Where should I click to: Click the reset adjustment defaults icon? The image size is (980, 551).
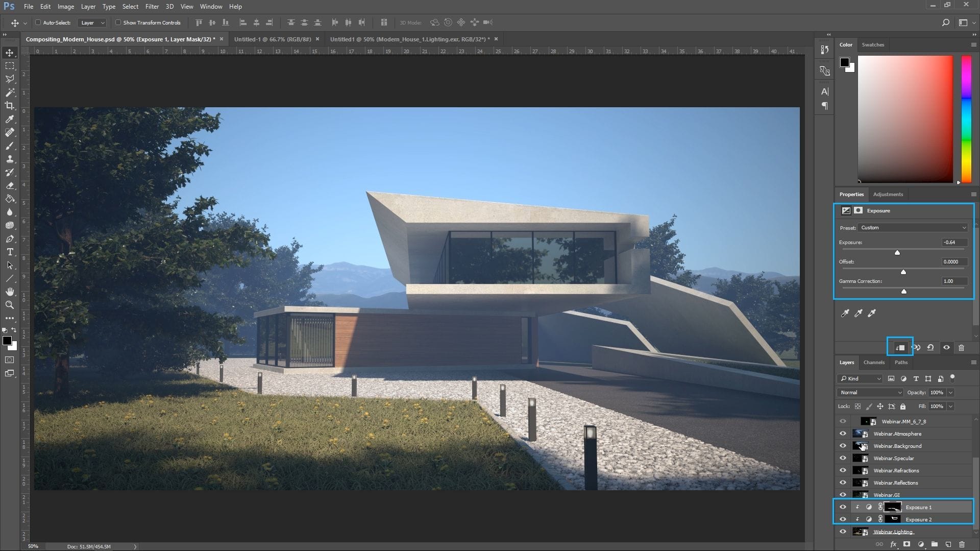pos(930,347)
